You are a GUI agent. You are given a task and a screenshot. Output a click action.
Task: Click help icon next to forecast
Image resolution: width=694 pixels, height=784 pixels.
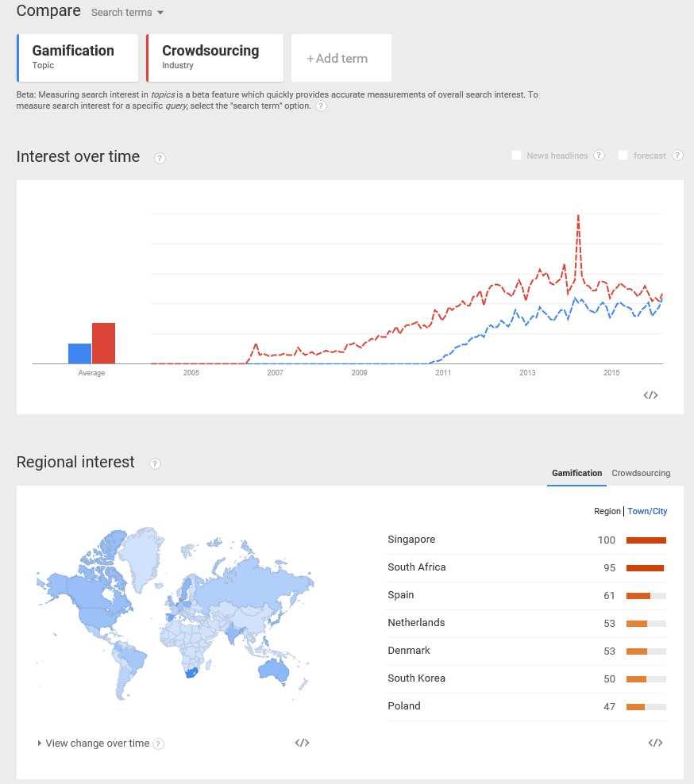tap(677, 156)
